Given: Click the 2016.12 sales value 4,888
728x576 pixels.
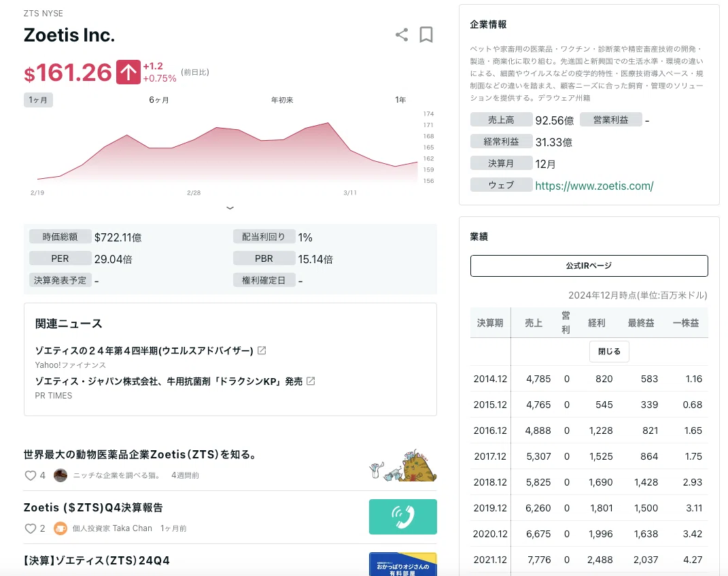Looking at the screenshot, I should 538,430.
